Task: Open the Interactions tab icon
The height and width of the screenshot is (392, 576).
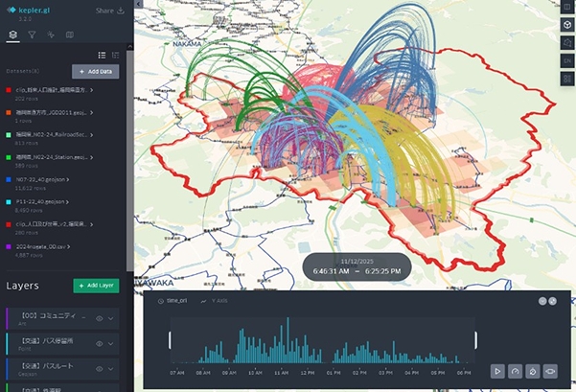Action: [50, 35]
